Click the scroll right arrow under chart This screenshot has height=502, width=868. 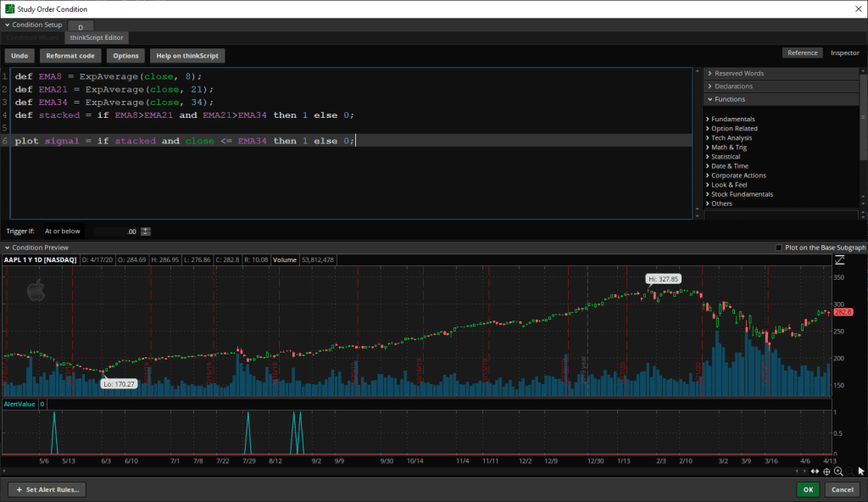pyautogui.click(x=803, y=471)
